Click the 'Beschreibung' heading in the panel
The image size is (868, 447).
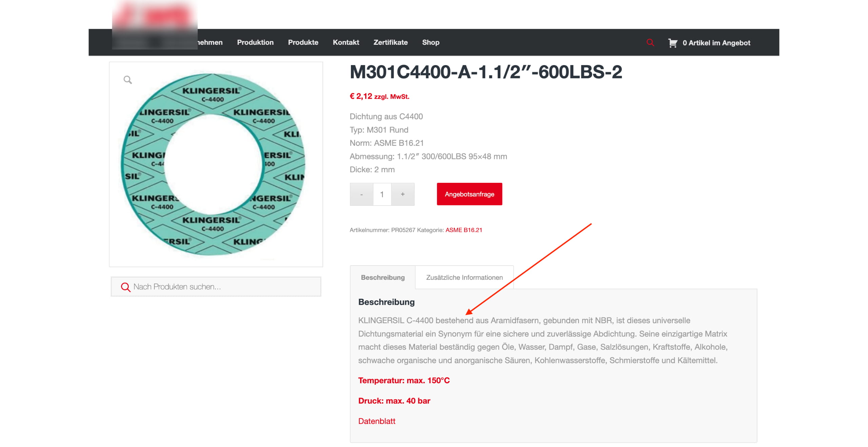[x=386, y=302]
